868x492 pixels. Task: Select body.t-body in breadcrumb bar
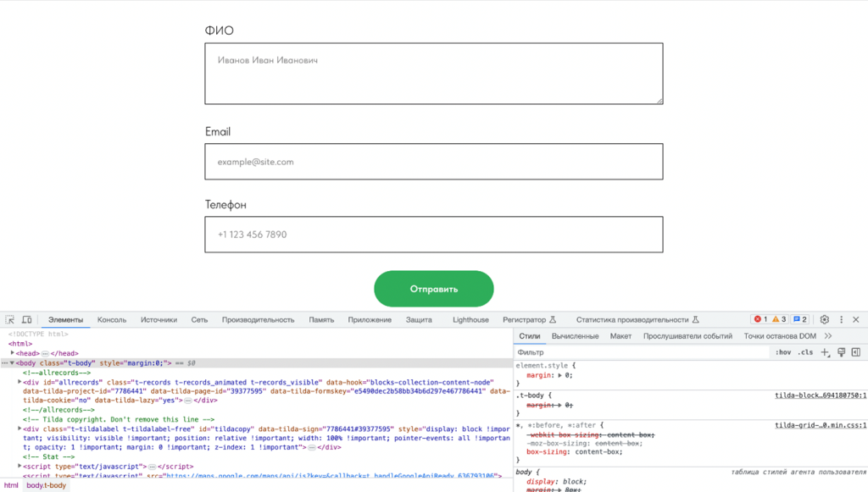(x=47, y=485)
